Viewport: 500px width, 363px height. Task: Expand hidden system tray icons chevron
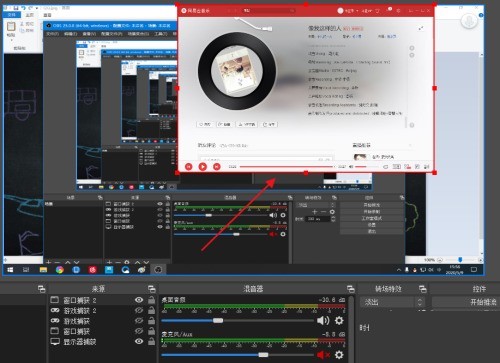click(399, 270)
